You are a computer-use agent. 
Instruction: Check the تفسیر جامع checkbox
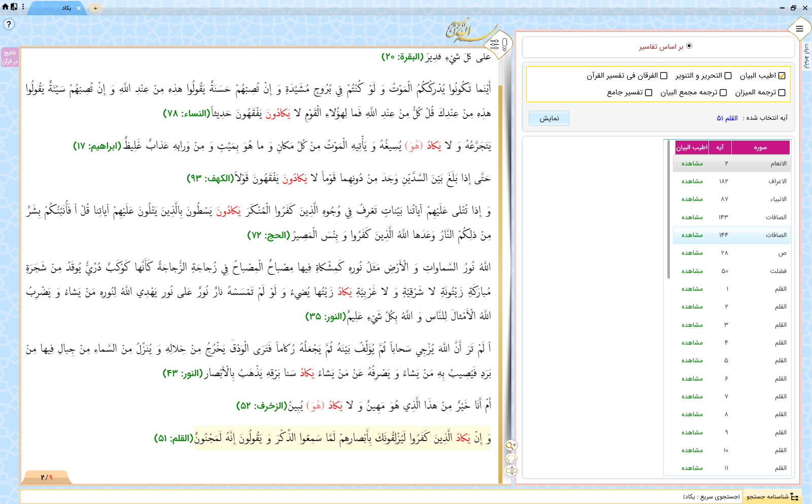(648, 92)
